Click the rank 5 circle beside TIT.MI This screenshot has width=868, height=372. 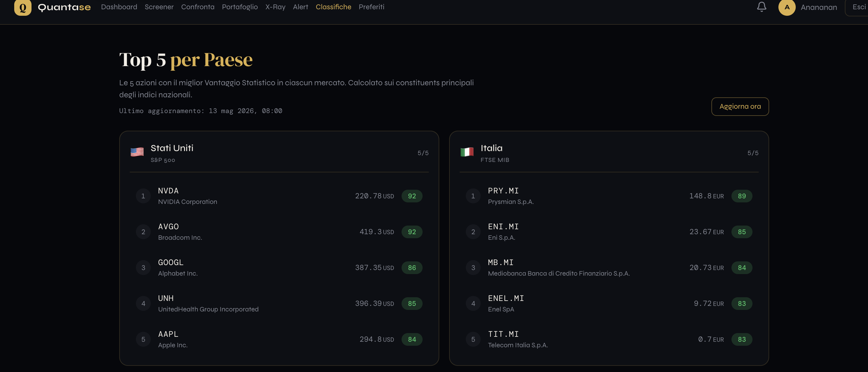point(473,339)
